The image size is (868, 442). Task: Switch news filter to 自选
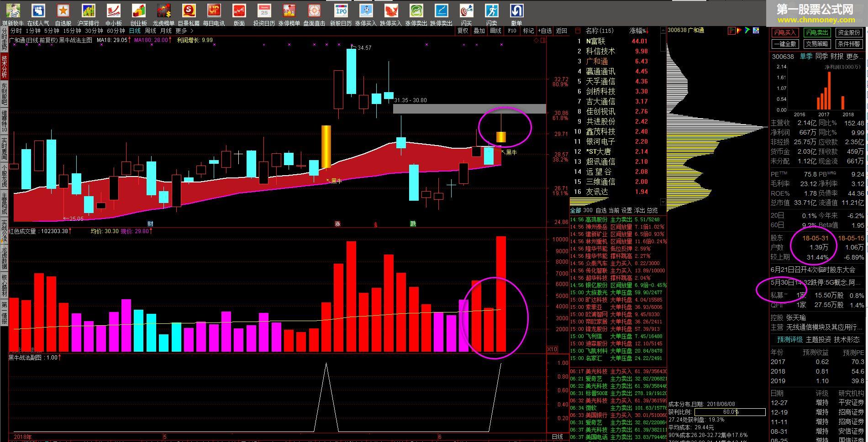[x=601, y=210]
